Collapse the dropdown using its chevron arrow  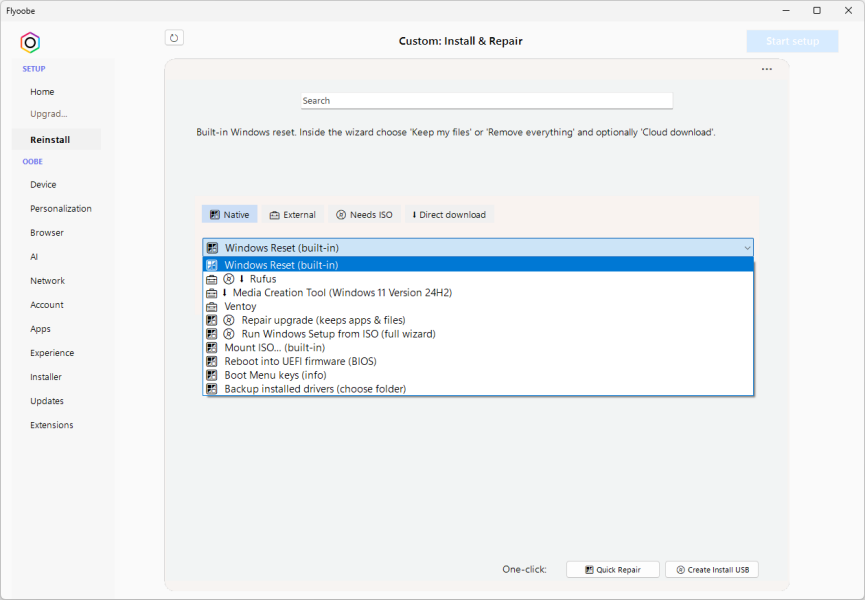[746, 248]
